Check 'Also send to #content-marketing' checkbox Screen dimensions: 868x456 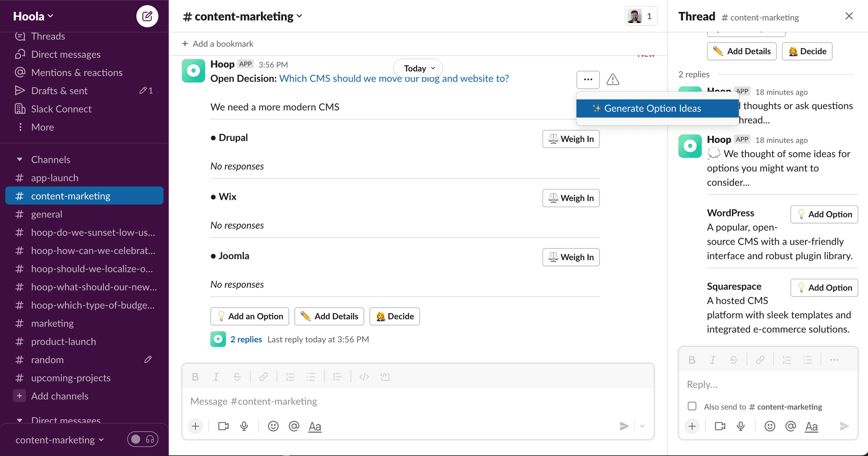click(692, 406)
